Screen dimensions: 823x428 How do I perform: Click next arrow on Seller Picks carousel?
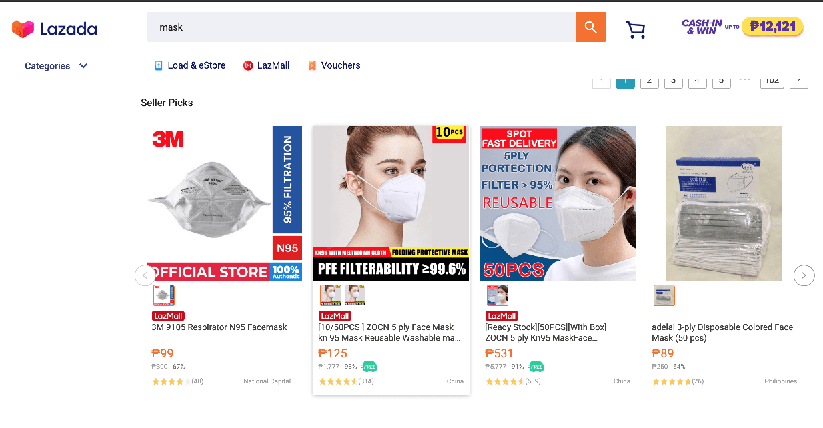coord(804,275)
